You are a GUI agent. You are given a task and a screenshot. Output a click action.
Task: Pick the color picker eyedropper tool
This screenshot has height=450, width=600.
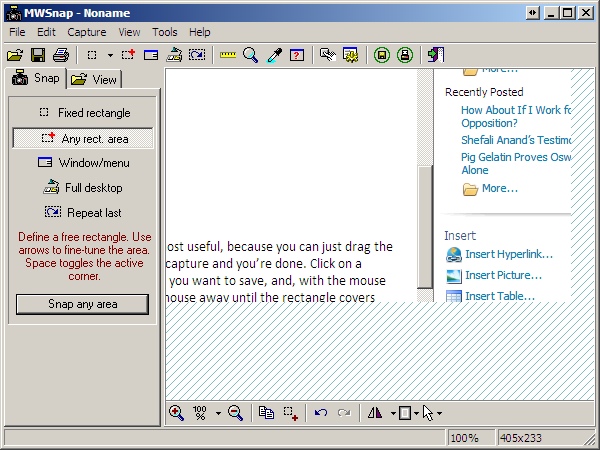(x=274, y=55)
